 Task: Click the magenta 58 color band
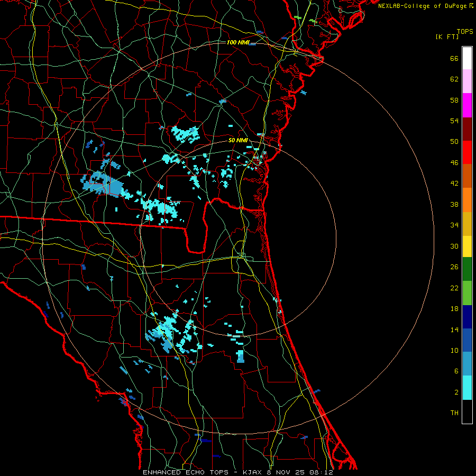click(467, 105)
